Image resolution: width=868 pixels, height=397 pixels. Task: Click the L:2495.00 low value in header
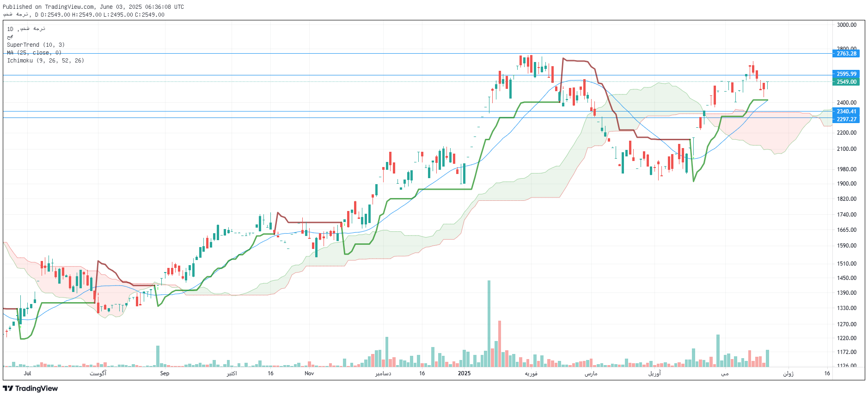tap(118, 15)
